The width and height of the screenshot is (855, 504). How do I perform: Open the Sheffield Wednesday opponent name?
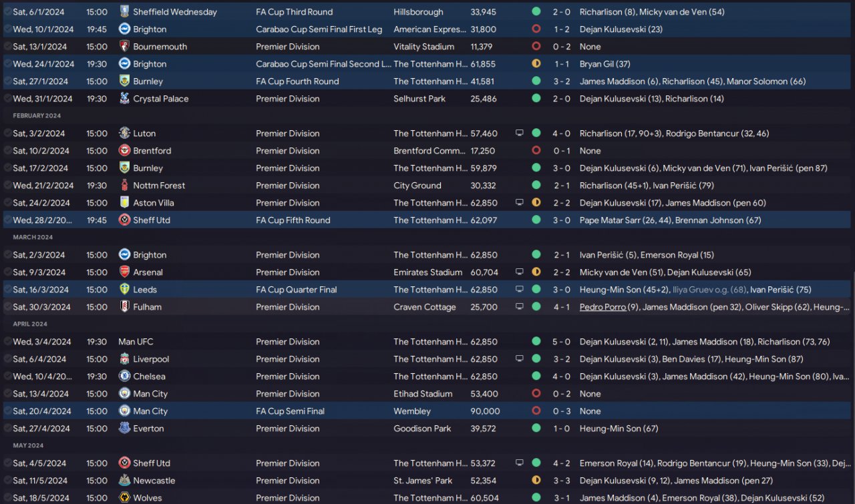(175, 12)
